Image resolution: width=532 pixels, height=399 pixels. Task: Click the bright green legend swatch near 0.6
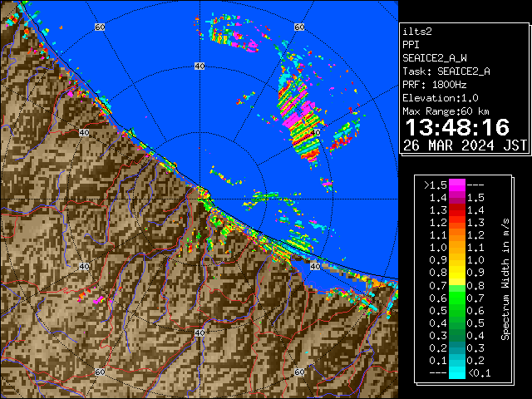tap(457, 298)
